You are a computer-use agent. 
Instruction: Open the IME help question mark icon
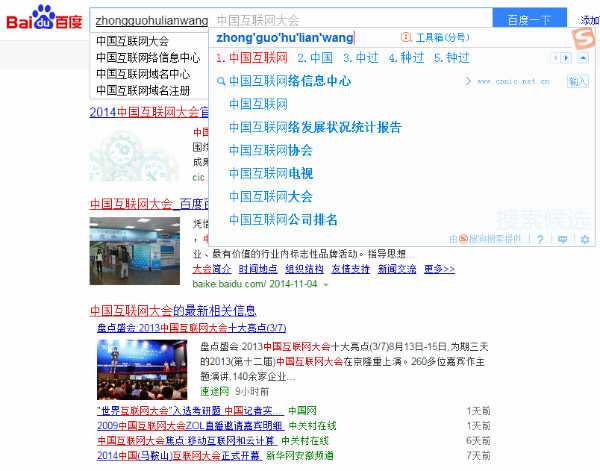tap(540, 239)
